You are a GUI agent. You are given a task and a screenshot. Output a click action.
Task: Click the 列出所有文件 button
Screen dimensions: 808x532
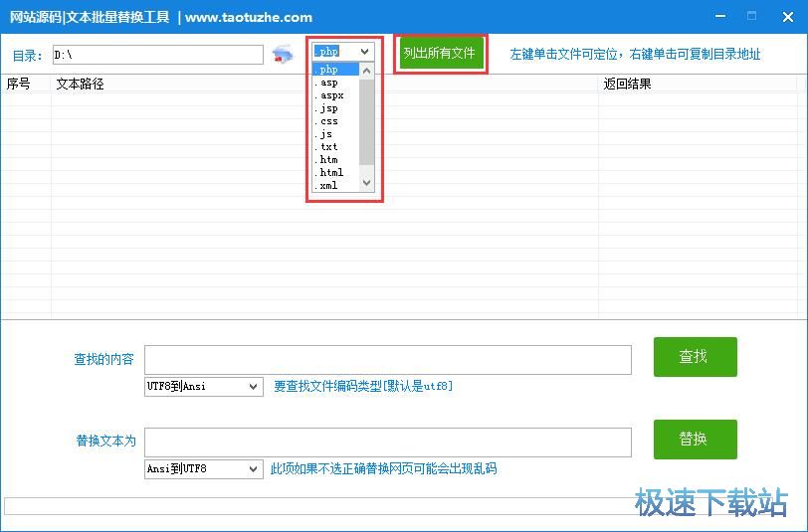click(x=440, y=53)
